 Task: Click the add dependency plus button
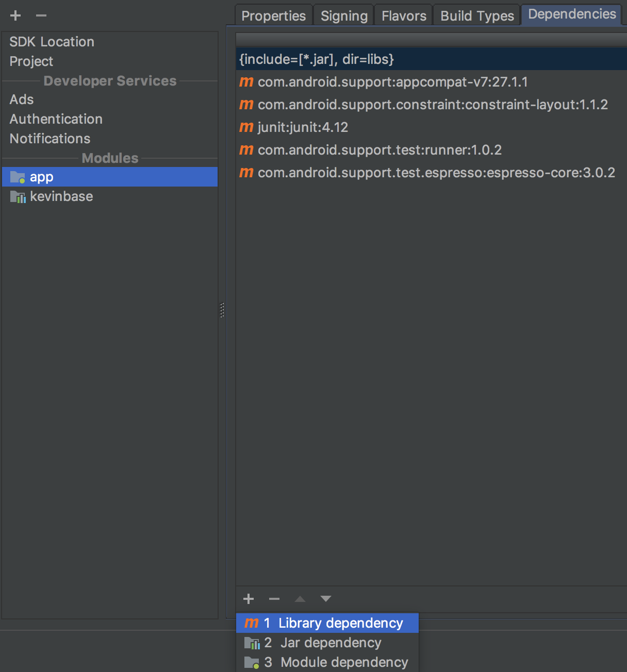pyautogui.click(x=249, y=599)
